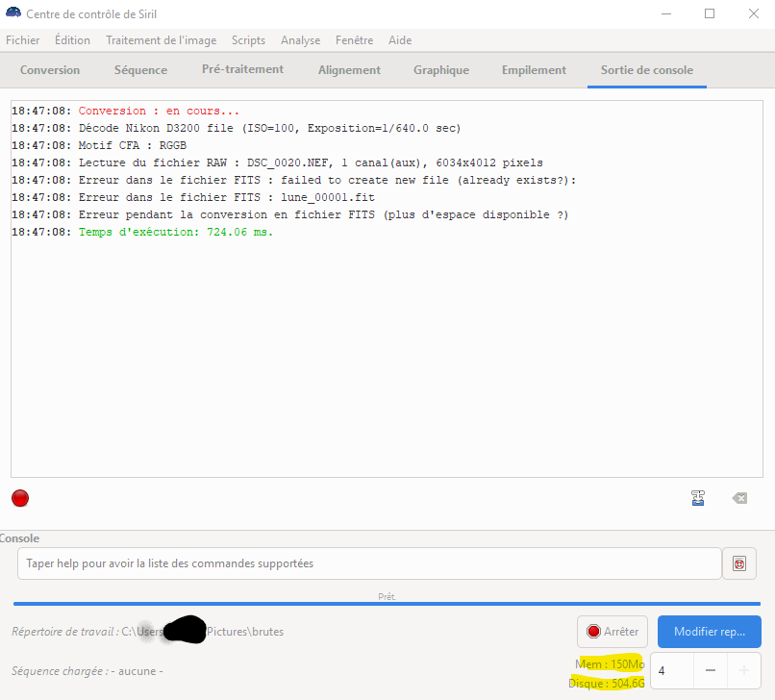Click the Arrêter button
The image size is (775, 700).
(x=612, y=632)
